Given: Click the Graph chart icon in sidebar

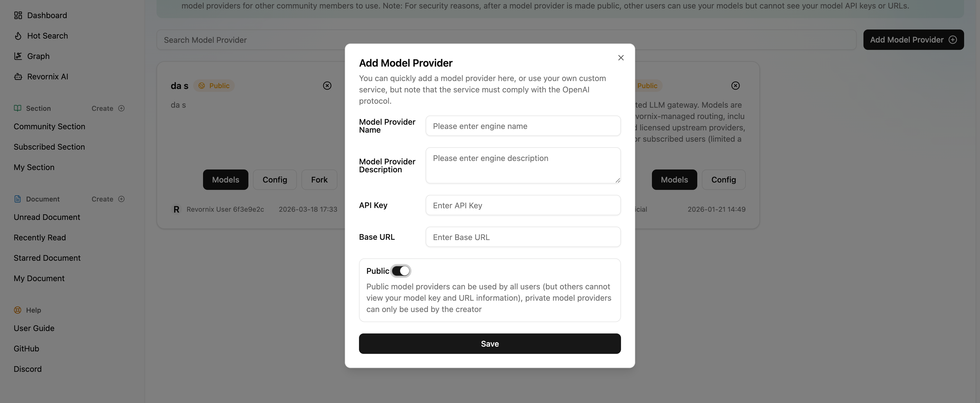Looking at the screenshot, I should pyautogui.click(x=18, y=56).
